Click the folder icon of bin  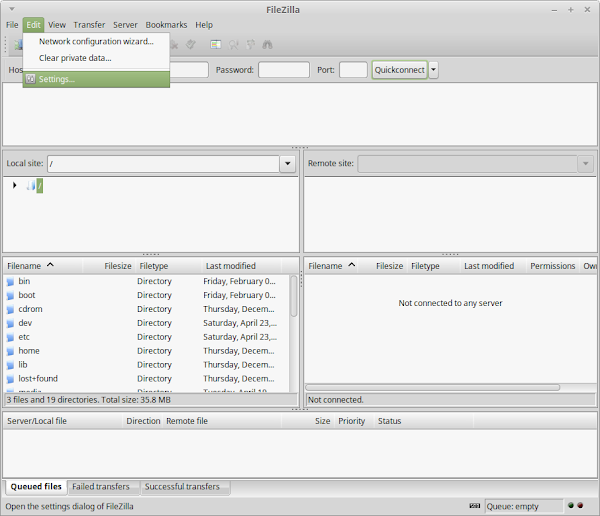pos(10,282)
